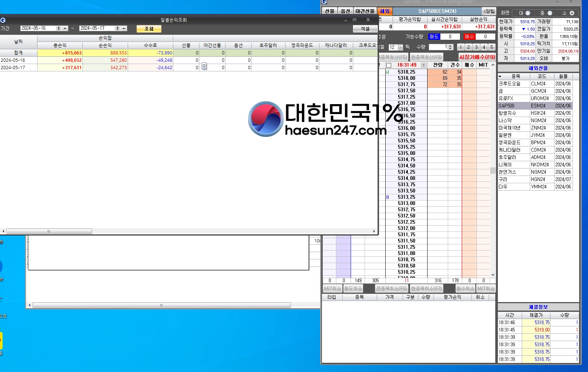Select 다우 YMM24 row

535,187
